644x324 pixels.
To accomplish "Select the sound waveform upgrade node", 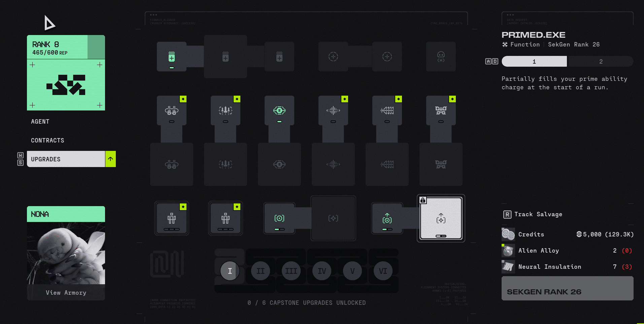I will [333, 110].
